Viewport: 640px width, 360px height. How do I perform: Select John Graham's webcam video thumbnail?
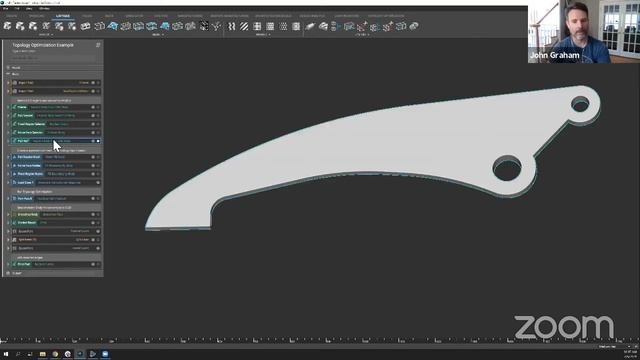[x=584, y=31]
